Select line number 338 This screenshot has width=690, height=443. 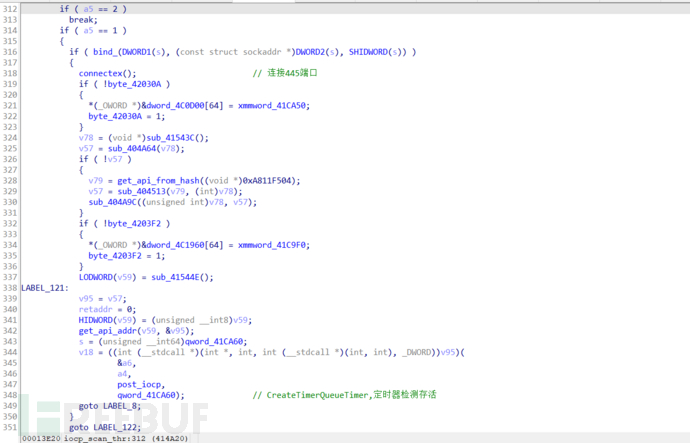(x=10, y=288)
